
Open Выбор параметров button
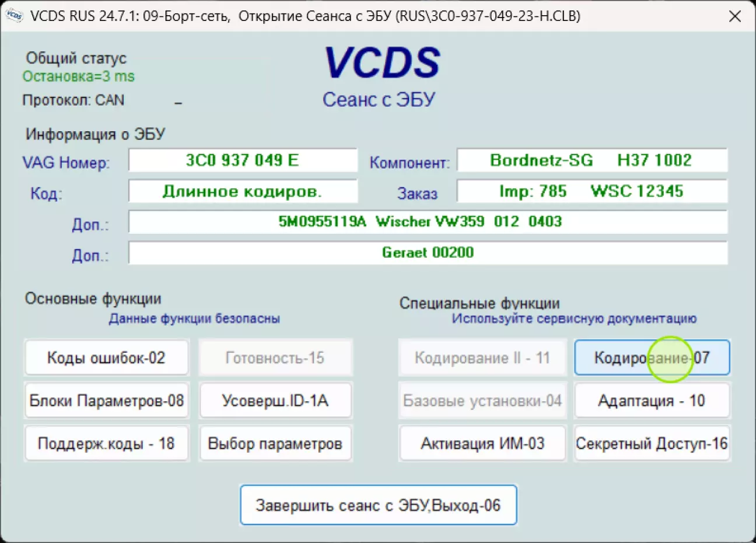(275, 443)
